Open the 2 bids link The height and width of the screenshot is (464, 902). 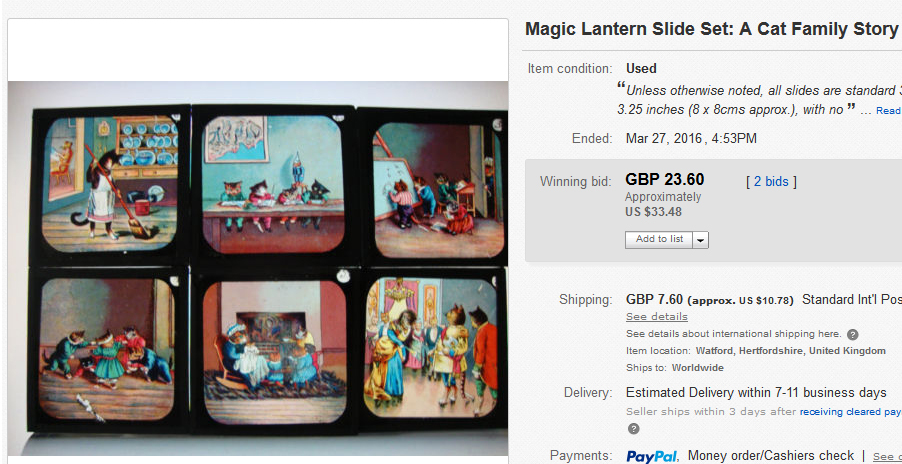click(x=771, y=182)
